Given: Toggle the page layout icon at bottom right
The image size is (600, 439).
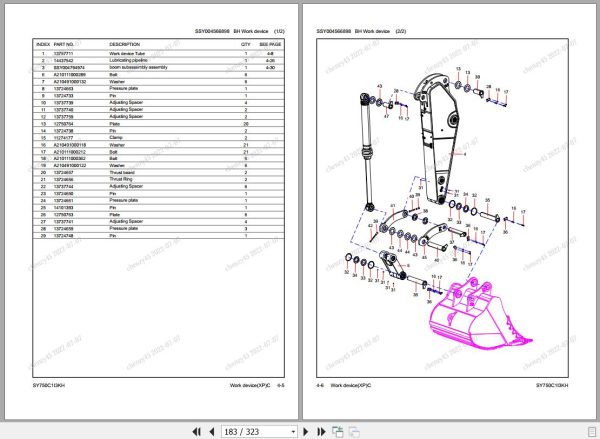Looking at the screenshot, I should coord(592,432).
